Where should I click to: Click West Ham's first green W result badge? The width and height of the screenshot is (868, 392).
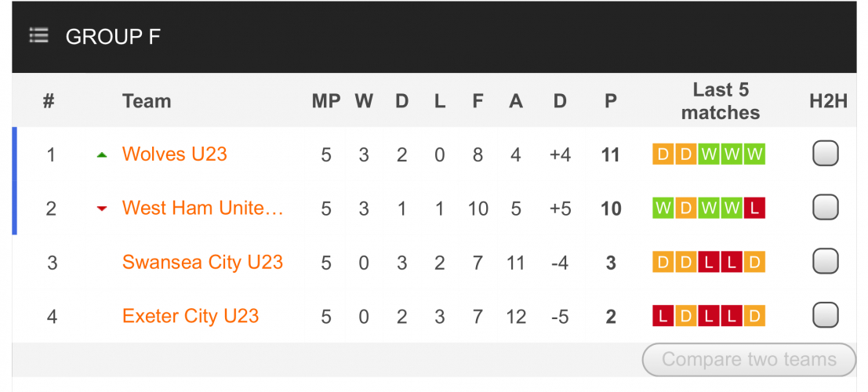click(x=663, y=209)
